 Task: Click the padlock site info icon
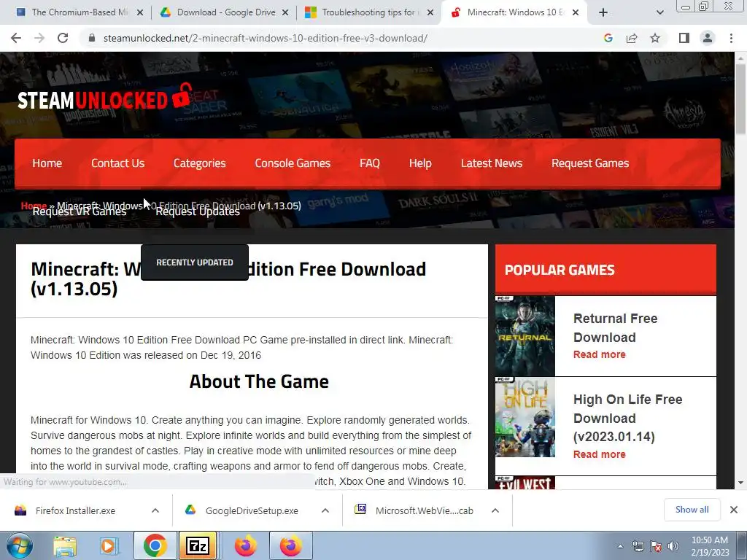coord(92,38)
